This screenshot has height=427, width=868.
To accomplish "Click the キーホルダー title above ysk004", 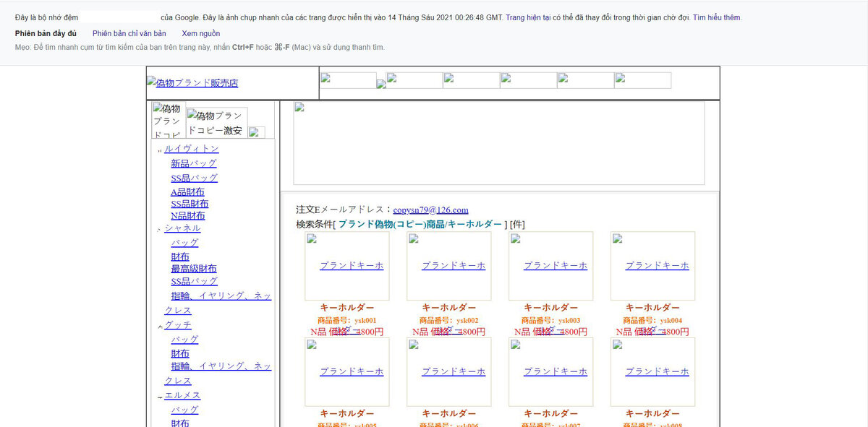I will click(652, 308).
